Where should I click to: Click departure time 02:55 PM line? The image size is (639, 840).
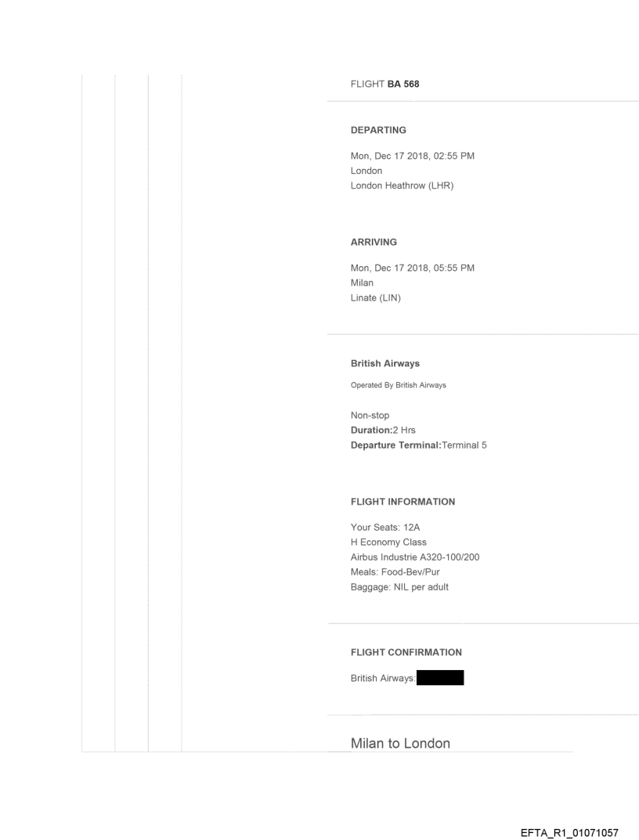pyautogui.click(x=413, y=156)
